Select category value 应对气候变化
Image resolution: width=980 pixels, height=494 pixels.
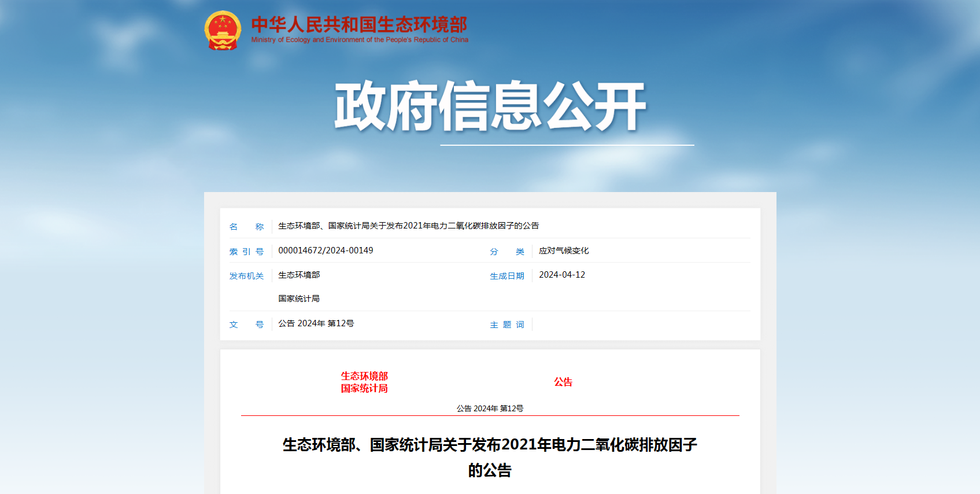pyautogui.click(x=564, y=250)
